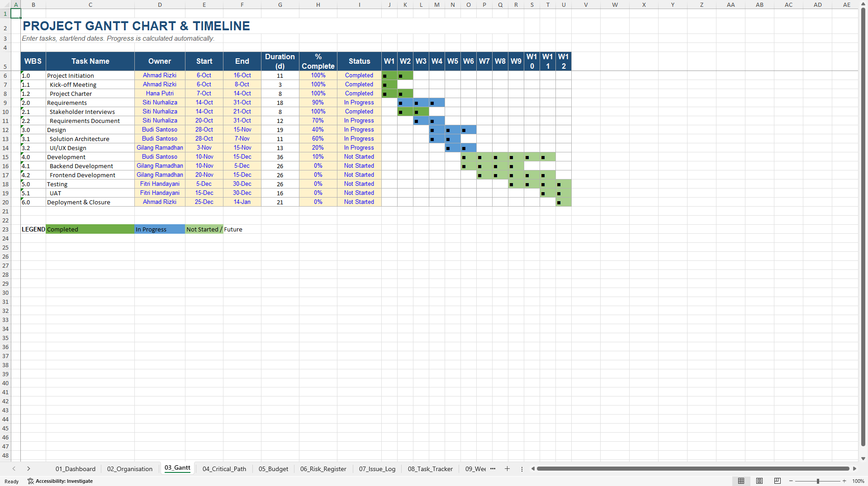Select the Solution Architecture task cell
The width and height of the screenshot is (868, 486).
tap(90, 139)
